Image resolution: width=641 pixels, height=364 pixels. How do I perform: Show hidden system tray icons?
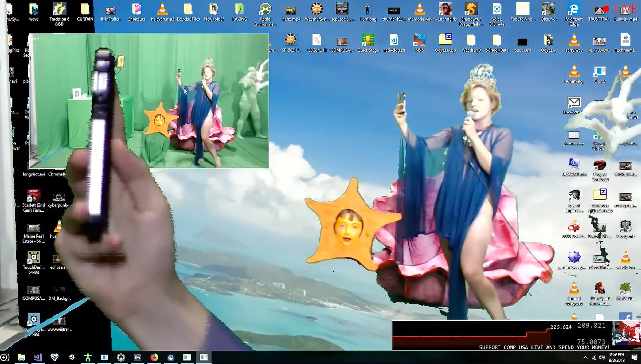(585, 357)
